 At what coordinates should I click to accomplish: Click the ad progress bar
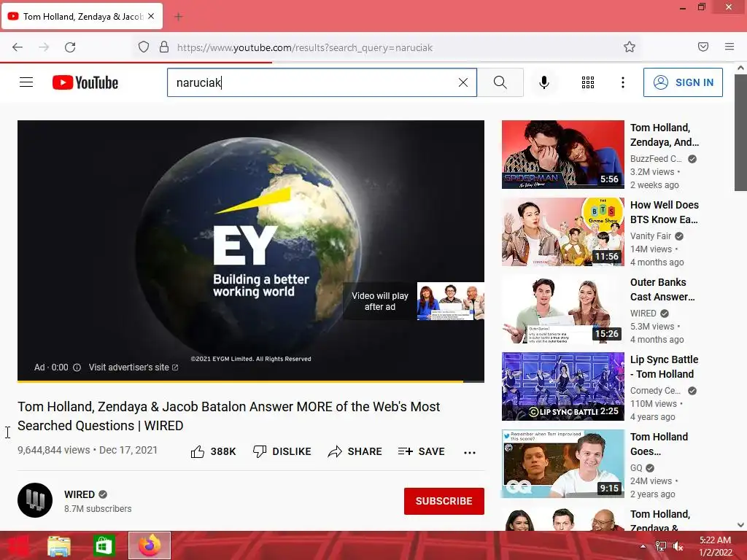click(x=251, y=381)
